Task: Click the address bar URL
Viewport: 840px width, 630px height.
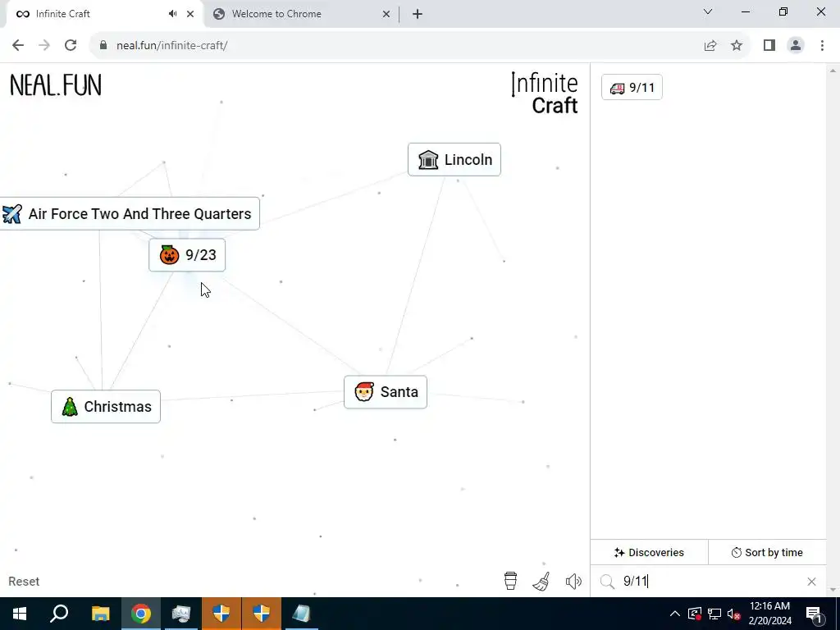Action: (172, 46)
